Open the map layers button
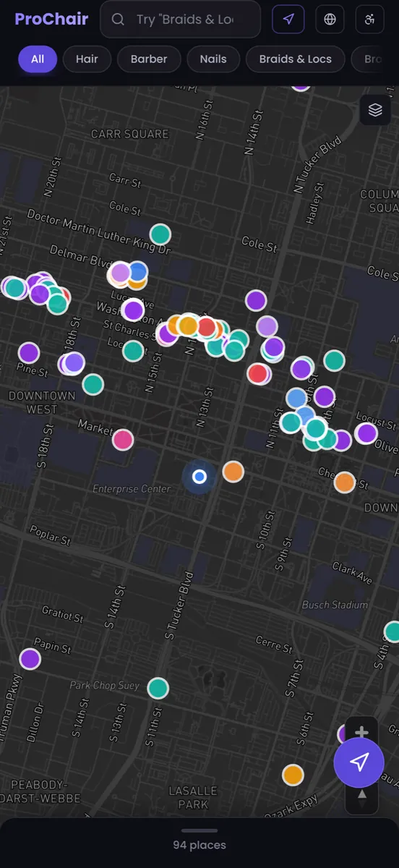399x868 pixels. (375, 110)
